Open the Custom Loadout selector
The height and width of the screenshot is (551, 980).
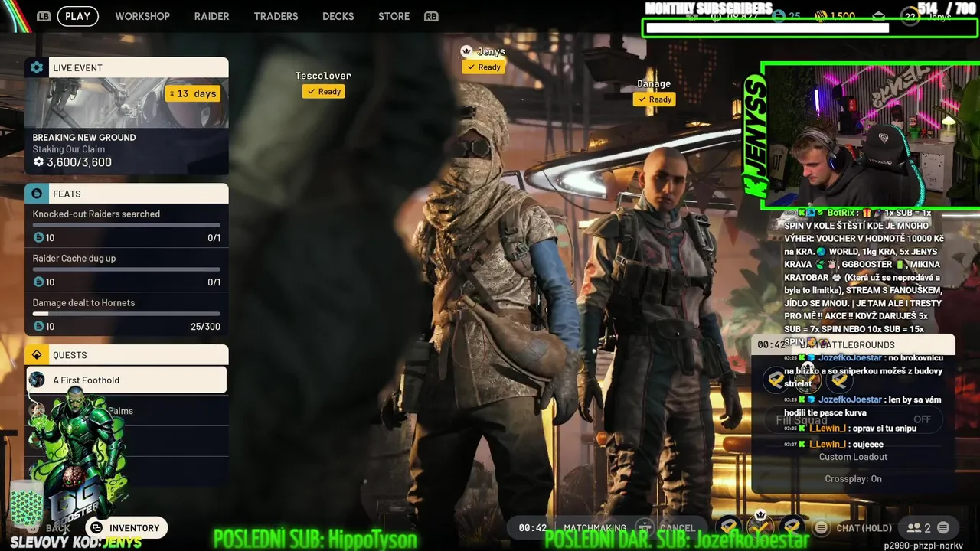[x=853, y=457]
